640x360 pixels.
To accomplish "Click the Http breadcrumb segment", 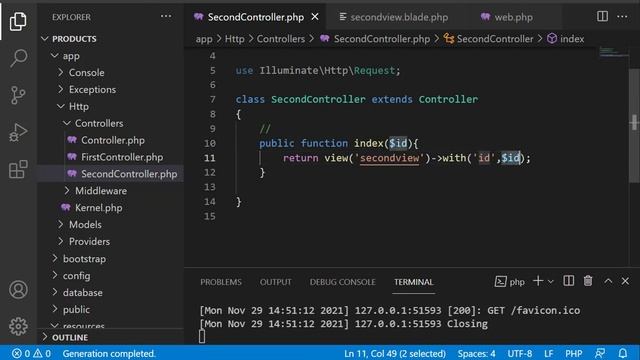I will (235, 39).
